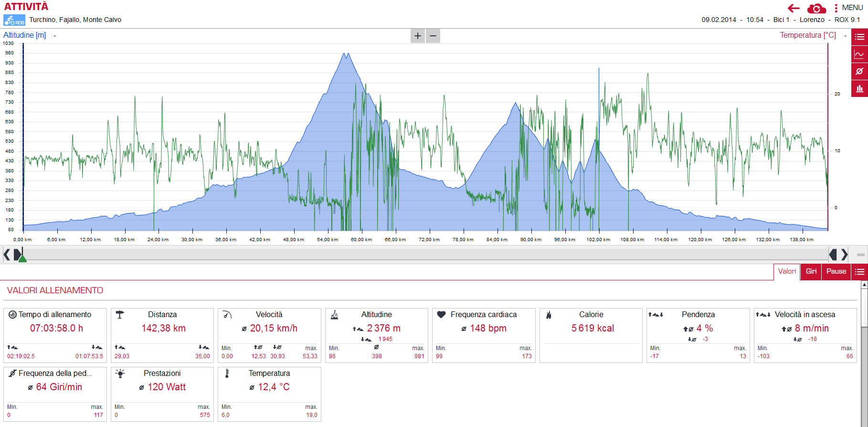Click the distance value 142,38 km

(x=163, y=328)
